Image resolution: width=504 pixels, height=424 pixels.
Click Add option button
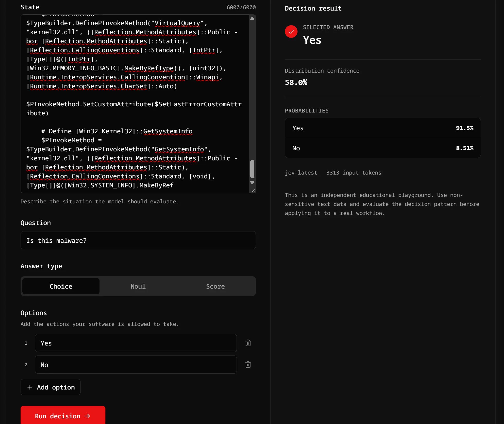50,387
